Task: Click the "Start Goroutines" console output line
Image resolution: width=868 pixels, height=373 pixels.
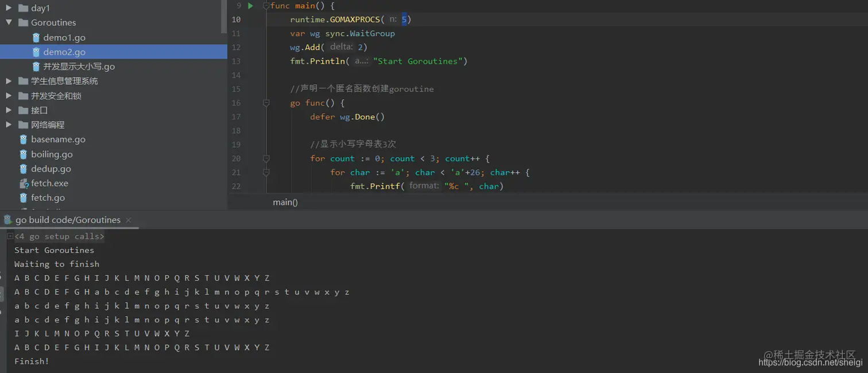Action: [x=54, y=250]
